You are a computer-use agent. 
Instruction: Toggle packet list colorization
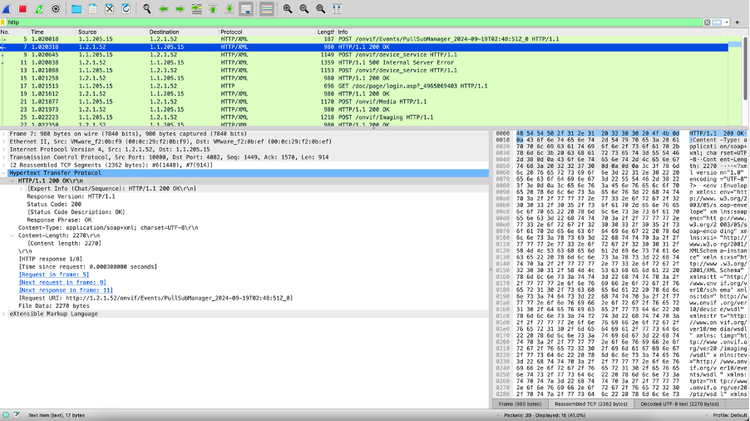pyautogui.click(x=267, y=8)
